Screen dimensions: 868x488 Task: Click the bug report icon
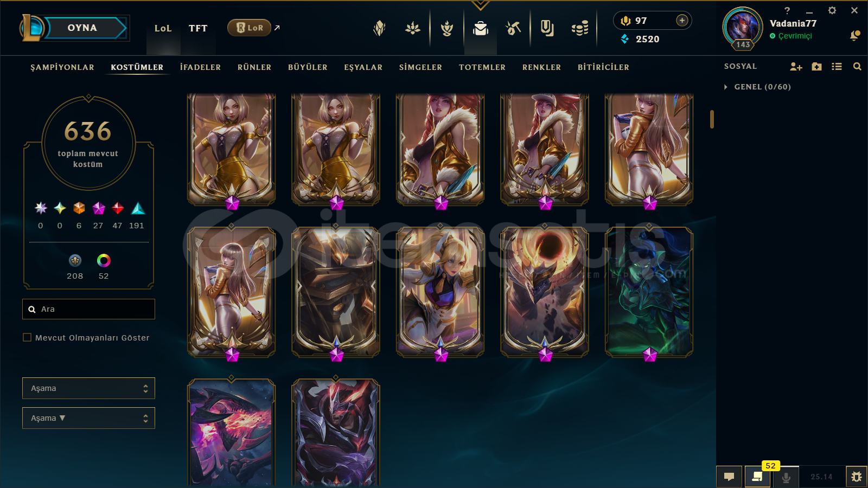pyautogui.click(x=857, y=477)
